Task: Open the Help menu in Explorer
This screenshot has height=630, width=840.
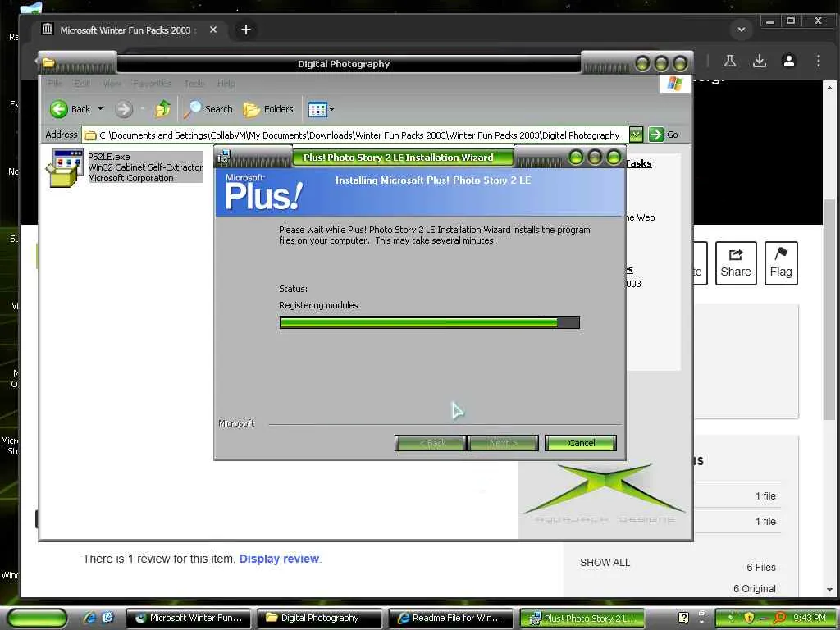Action: (x=226, y=84)
